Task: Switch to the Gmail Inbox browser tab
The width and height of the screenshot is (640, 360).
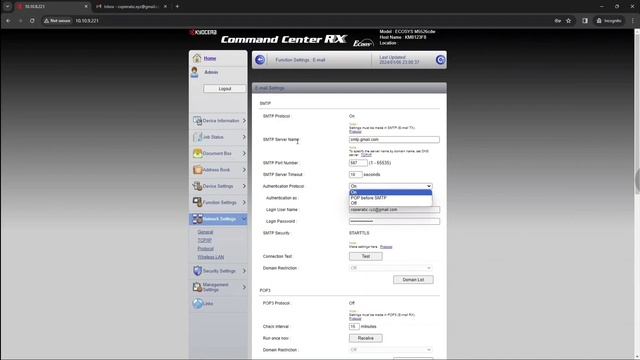Action: [x=131, y=7]
